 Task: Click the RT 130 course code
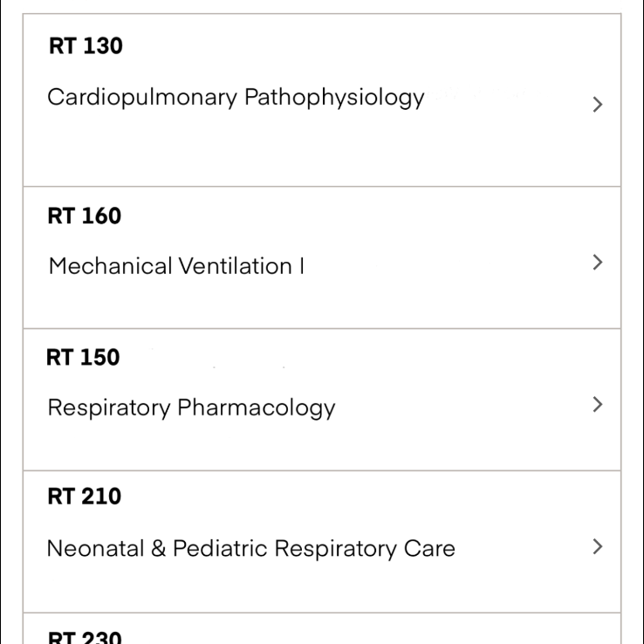coord(86,47)
